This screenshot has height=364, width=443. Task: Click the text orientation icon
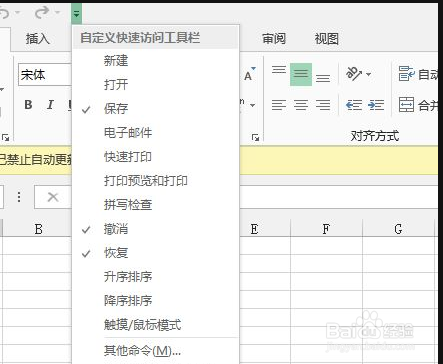(354, 74)
